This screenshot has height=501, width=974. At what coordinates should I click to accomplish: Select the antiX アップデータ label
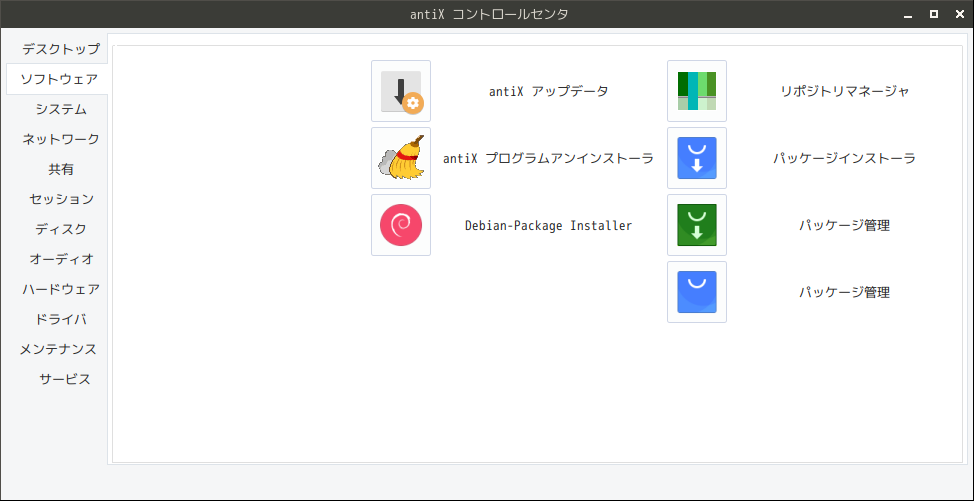[548, 91]
